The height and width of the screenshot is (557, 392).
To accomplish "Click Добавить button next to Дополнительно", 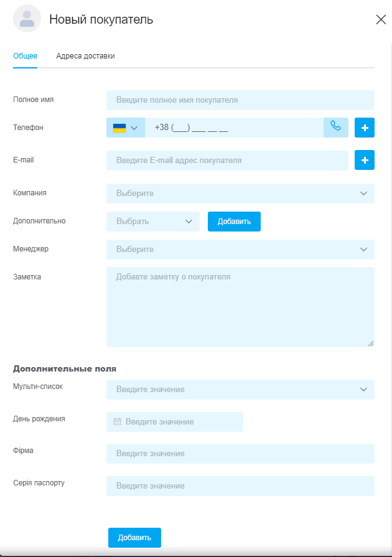I will 234,222.
